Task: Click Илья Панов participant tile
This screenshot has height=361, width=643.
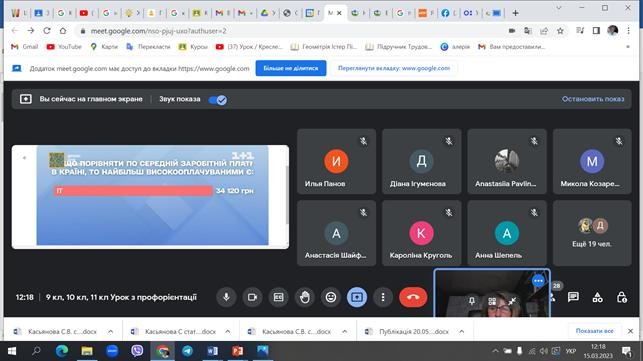Action: (x=336, y=161)
